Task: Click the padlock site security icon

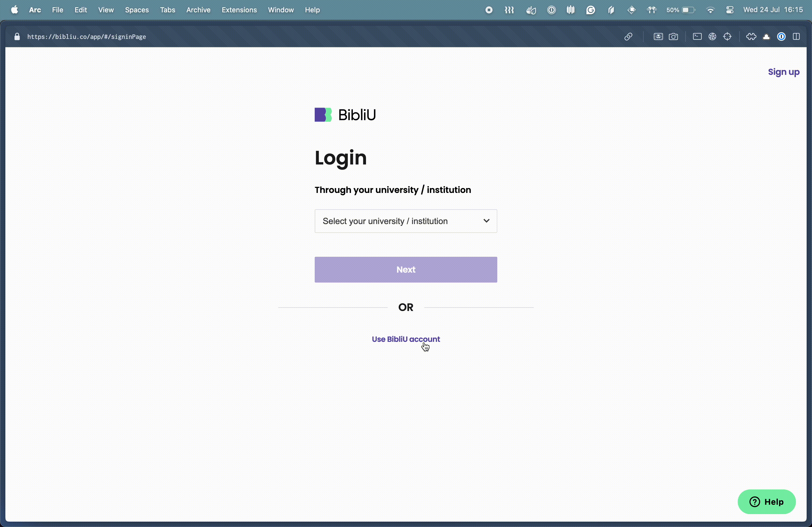Action: [17, 36]
